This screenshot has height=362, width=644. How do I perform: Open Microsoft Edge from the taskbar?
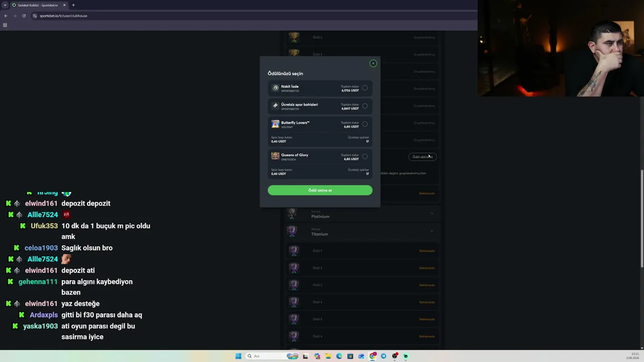339,356
